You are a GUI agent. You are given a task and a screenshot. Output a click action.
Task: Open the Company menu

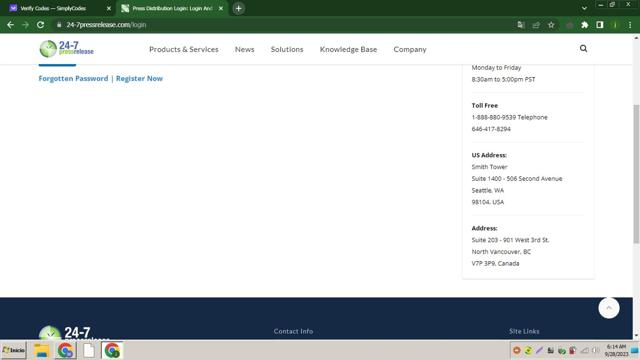point(410,49)
